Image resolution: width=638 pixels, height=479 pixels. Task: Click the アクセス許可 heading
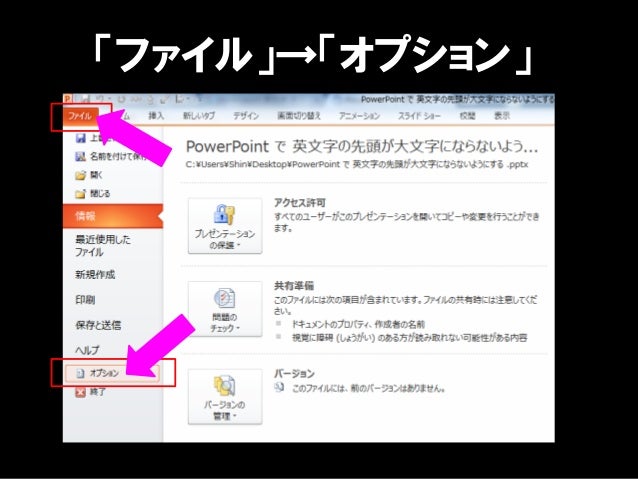coord(299,203)
